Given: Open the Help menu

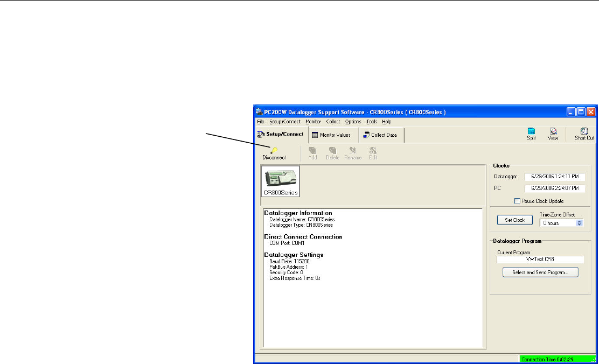Looking at the screenshot, I should (x=387, y=122).
